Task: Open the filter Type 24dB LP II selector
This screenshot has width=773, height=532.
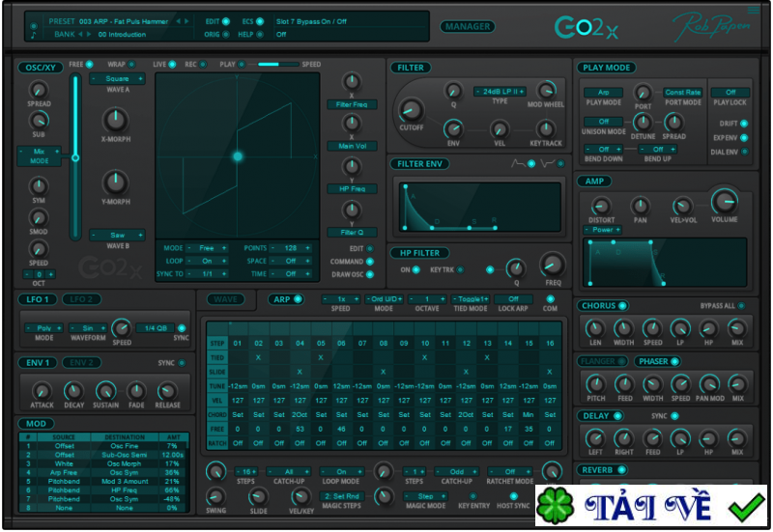Action: point(500,92)
